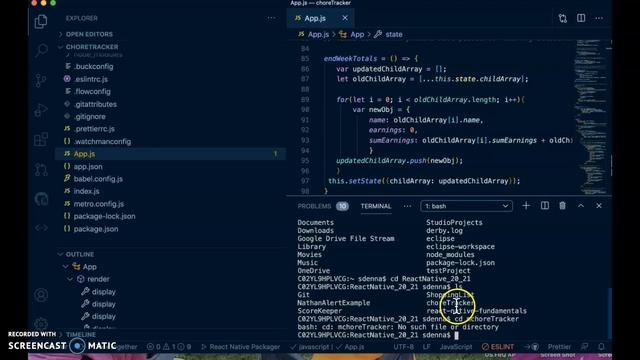
Task: Click the ESLINT status bar item
Action: (498, 347)
